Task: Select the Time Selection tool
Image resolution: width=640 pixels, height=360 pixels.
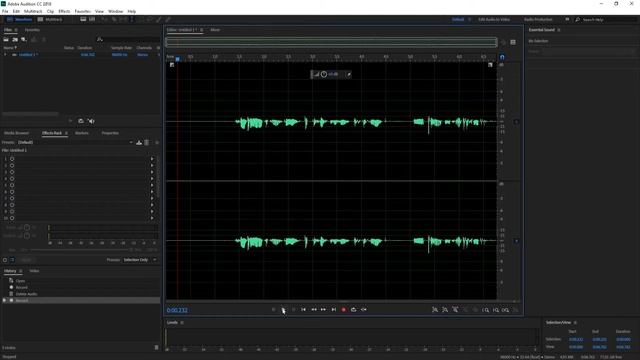Action: point(131,19)
